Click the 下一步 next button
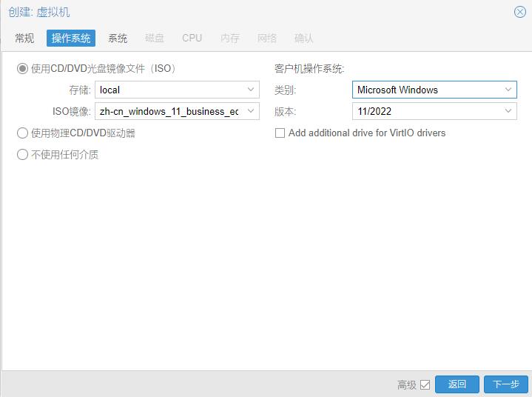The image size is (532, 397). tap(506, 384)
